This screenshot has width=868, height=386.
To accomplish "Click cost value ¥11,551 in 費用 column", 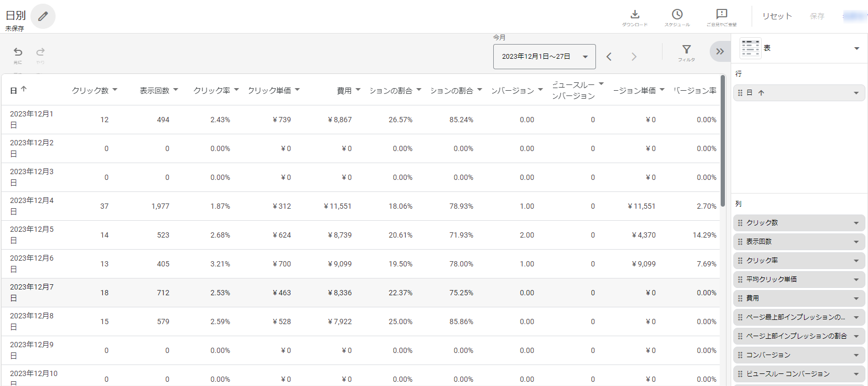I will (x=338, y=206).
